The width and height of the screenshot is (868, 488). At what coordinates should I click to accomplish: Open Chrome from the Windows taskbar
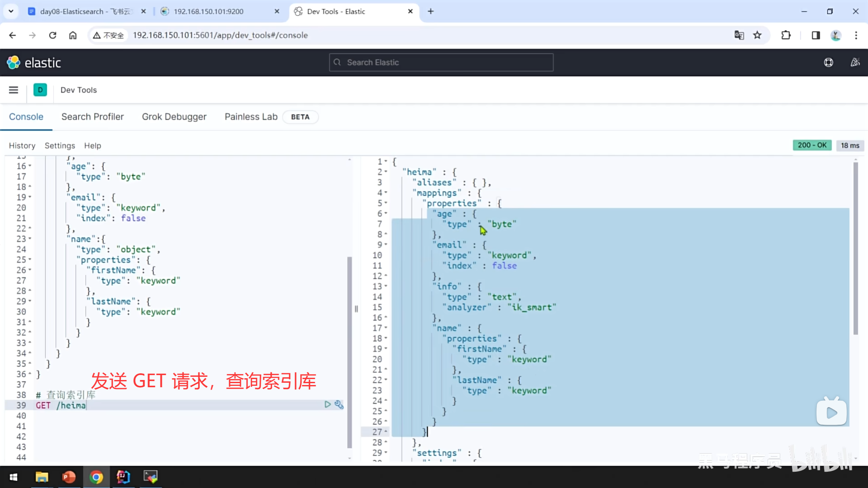click(96, 477)
